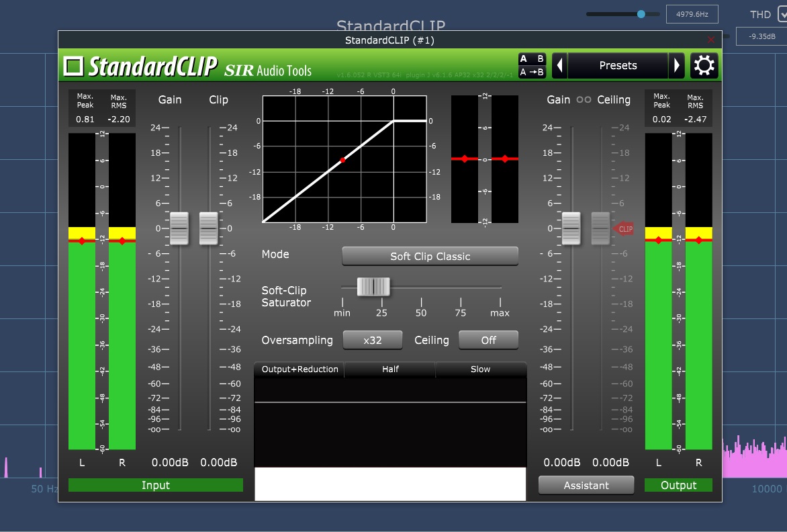The image size is (787, 532).
Task: Click the white waveform strip below history display
Action: point(390,484)
